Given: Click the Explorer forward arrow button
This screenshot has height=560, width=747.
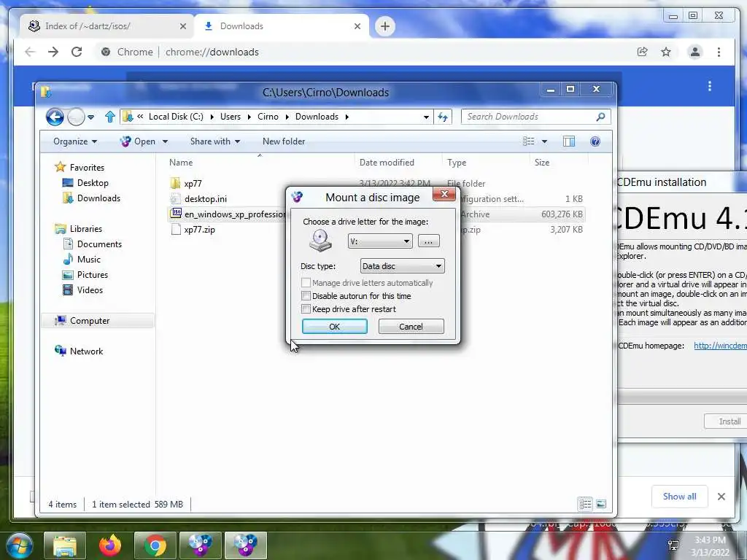Looking at the screenshot, I should (76, 117).
